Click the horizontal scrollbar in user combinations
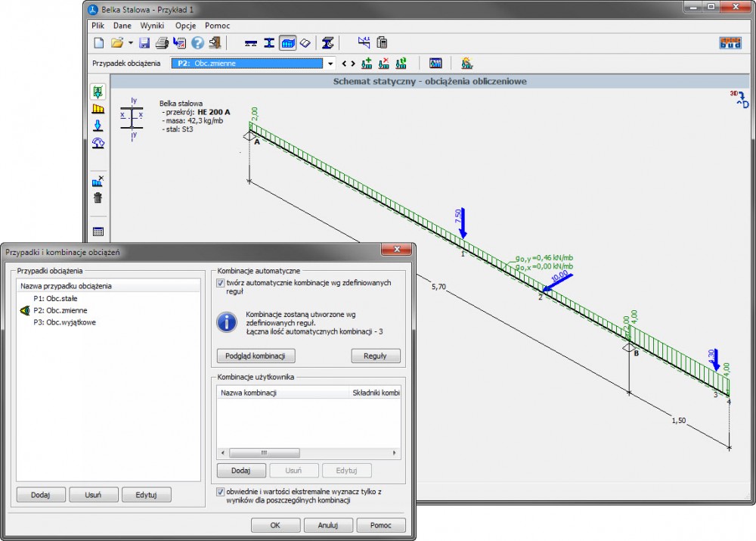Image resolution: width=756 pixels, height=541 pixels. pyautogui.click(x=263, y=452)
